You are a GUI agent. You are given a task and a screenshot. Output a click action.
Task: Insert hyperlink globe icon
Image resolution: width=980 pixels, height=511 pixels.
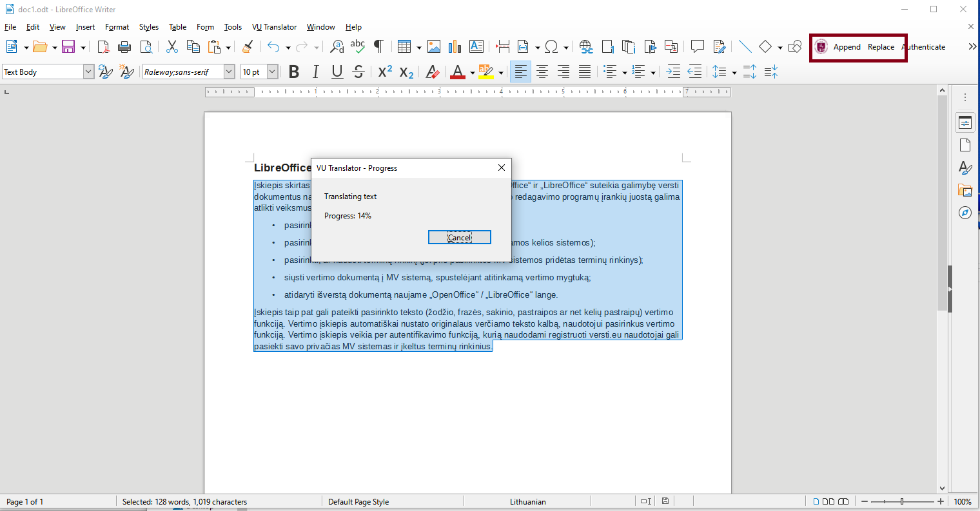(x=586, y=47)
